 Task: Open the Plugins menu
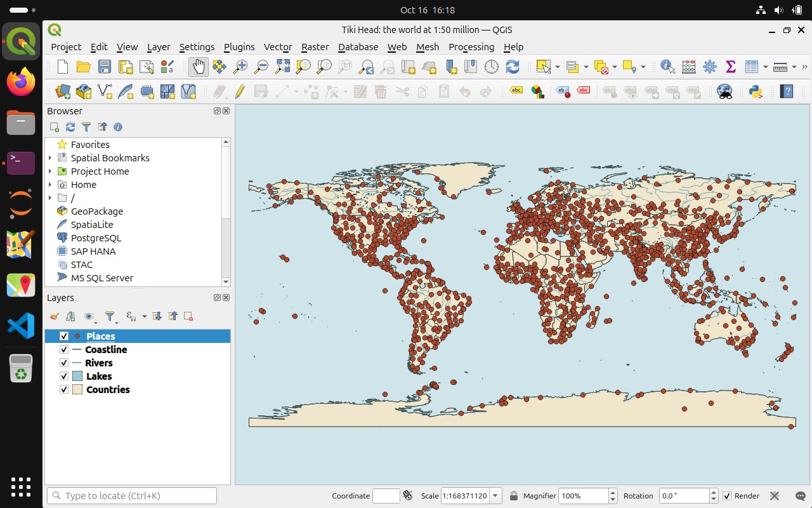pos(239,47)
